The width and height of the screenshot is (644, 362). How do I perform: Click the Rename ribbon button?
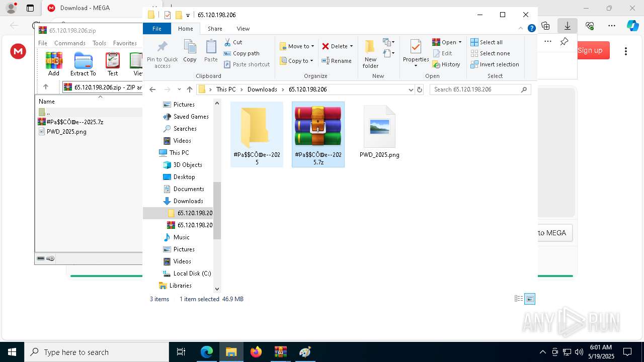point(337,61)
